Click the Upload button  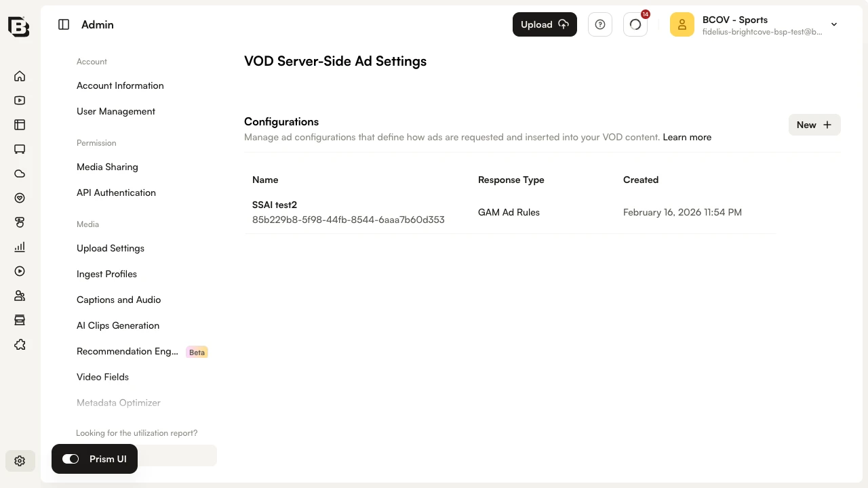[545, 24]
